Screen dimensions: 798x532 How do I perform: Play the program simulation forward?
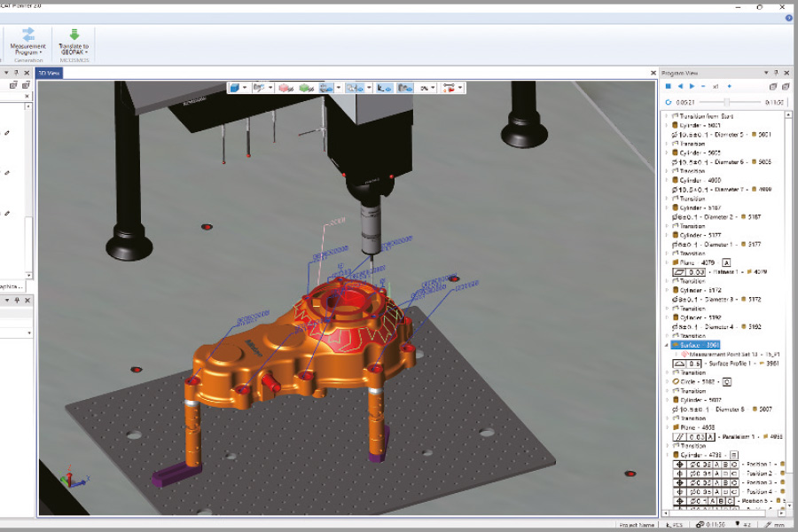pos(692,86)
